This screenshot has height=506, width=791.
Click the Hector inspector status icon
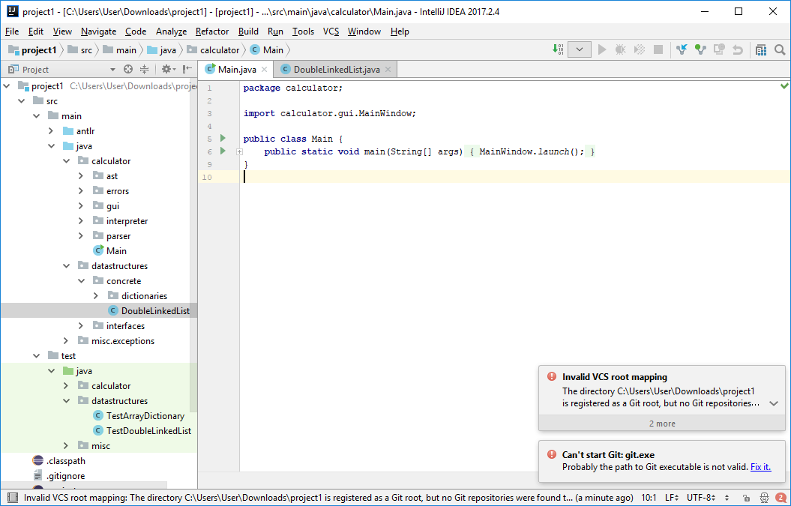pos(765,497)
